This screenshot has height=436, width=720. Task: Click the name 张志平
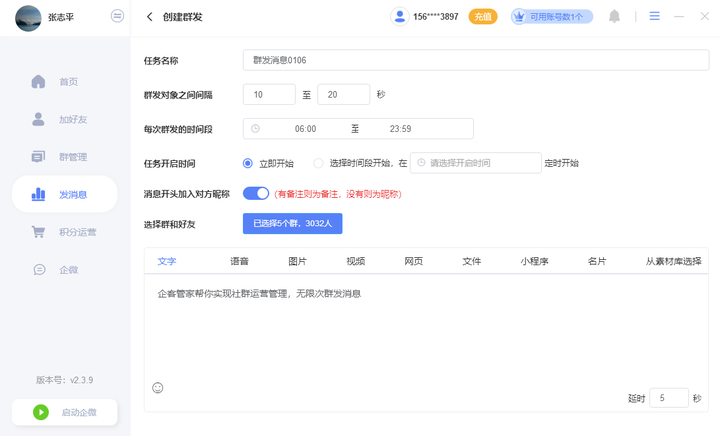click(x=61, y=17)
